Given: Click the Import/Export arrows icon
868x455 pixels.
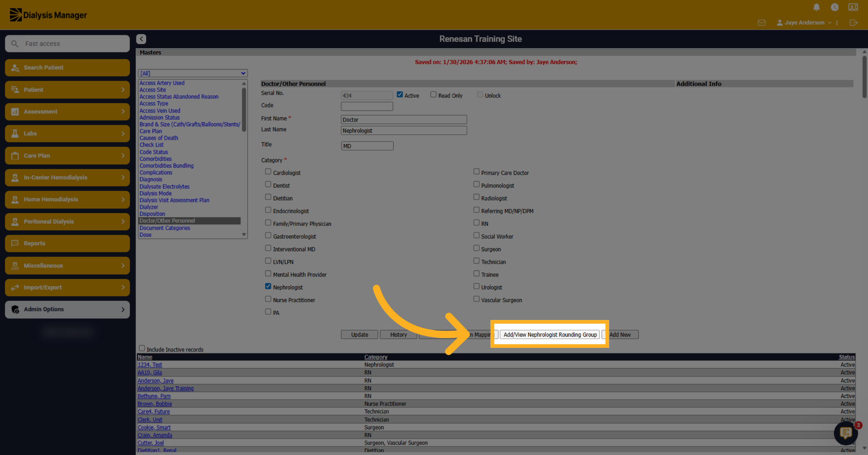Looking at the screenshot, I should pos(15,287).
